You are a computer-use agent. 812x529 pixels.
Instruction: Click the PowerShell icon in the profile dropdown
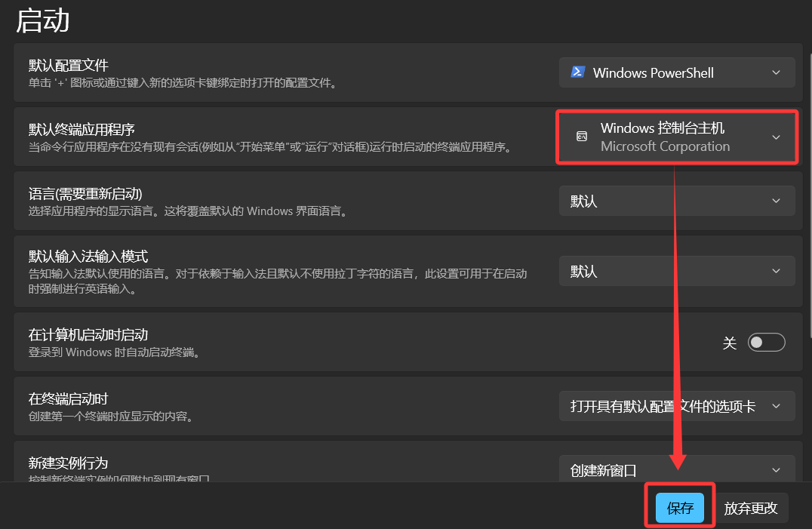click(578, 72)
